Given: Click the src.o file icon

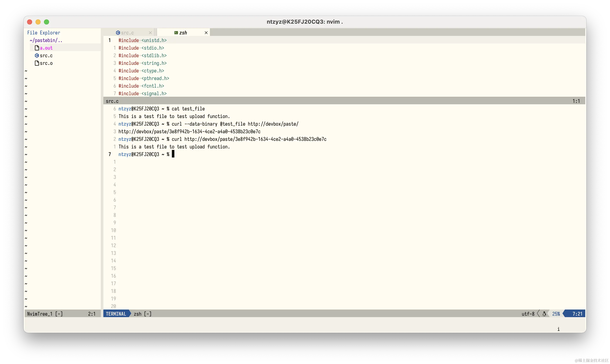Looking at the screenshot, I should pos(37,63).
